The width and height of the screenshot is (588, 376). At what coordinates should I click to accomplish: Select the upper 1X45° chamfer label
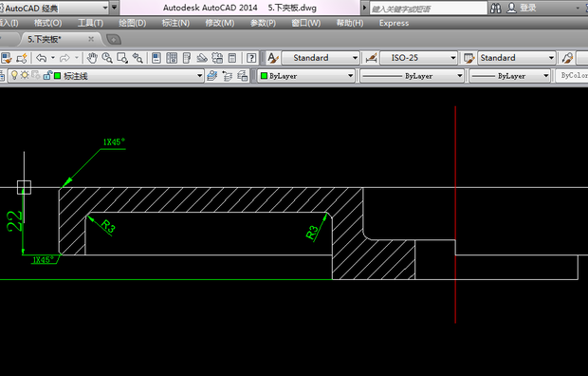coord(114,142)
